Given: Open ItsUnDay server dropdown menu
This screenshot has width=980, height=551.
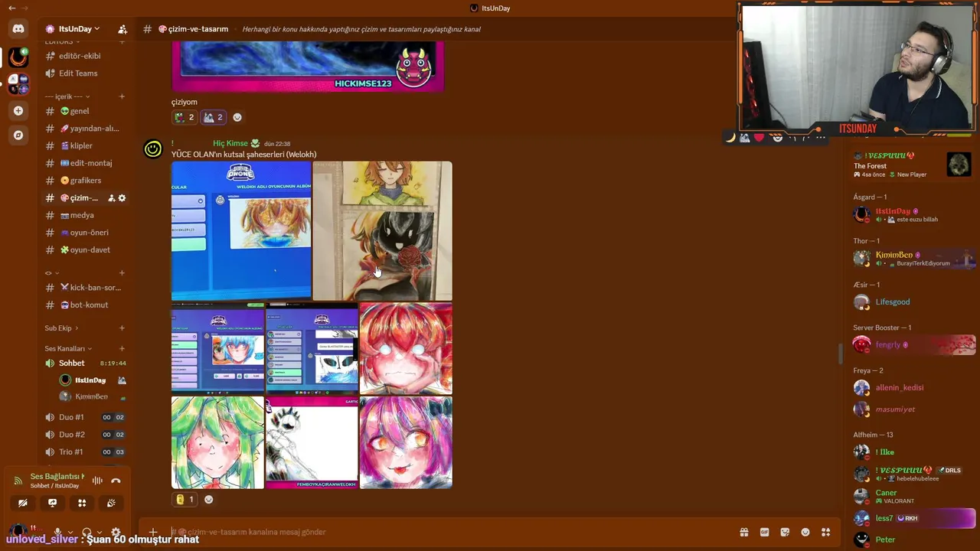Looking at the screenshot, I should pos(80,29).
